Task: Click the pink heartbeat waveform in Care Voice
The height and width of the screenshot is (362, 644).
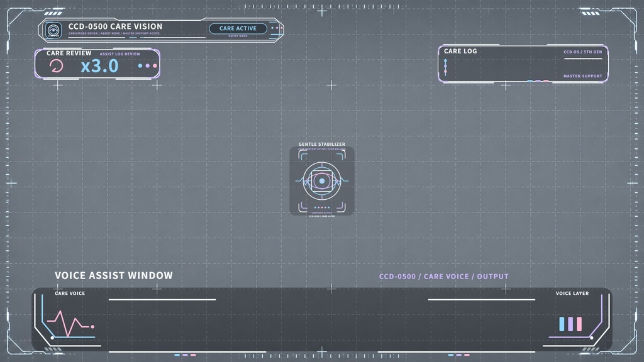Action: (70, 324)
